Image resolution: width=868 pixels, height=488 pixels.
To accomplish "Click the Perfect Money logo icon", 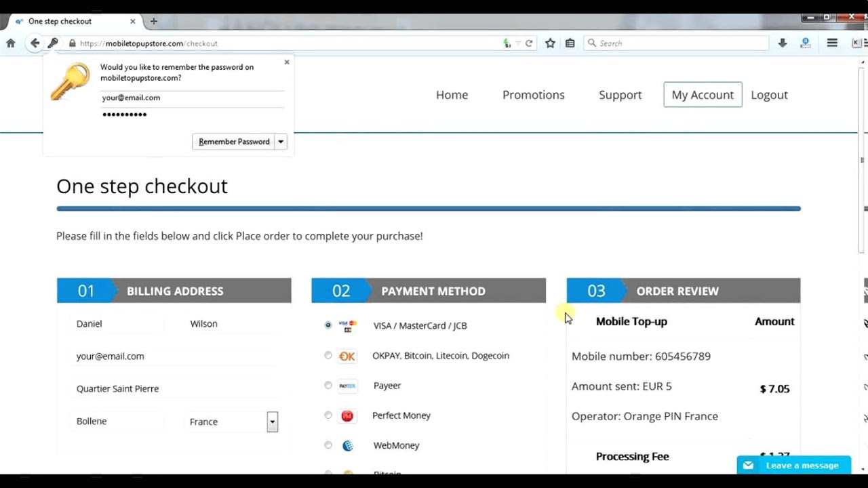I will pyautogui.click(x=347, y=415).
